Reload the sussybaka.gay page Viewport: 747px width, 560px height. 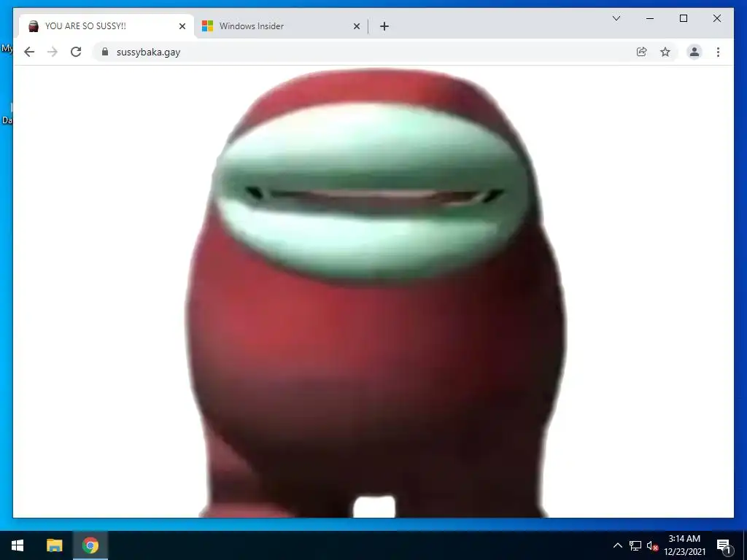point(76,52)
